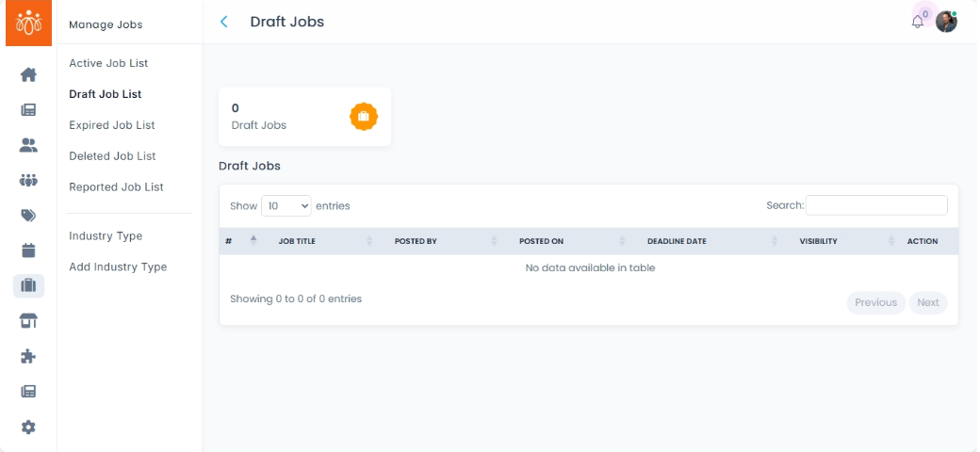Open the users (two people) sidebar icon

coord(28,145)
